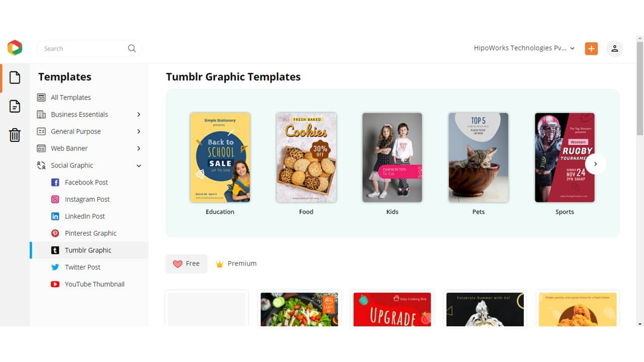Click the app logo in the top-left corner

15,47
